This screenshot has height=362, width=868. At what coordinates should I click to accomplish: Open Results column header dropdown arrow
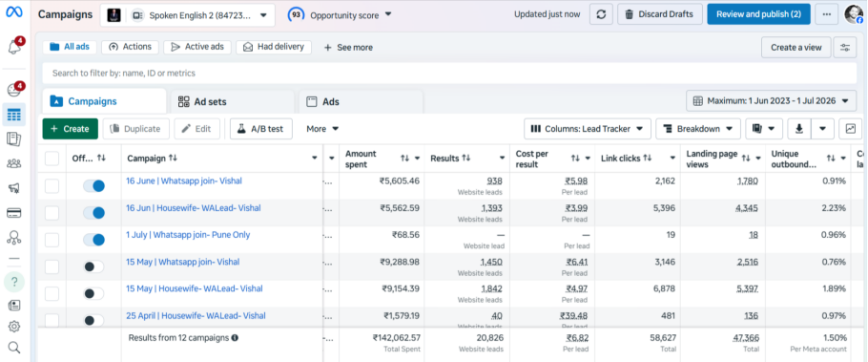point(503,159)
